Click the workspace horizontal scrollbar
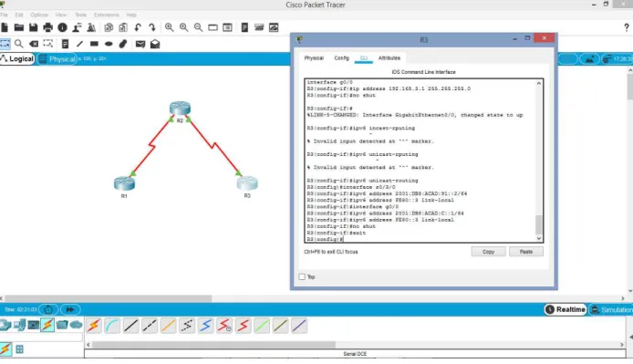This screenshot has height=364, width=633. (109, 298)
